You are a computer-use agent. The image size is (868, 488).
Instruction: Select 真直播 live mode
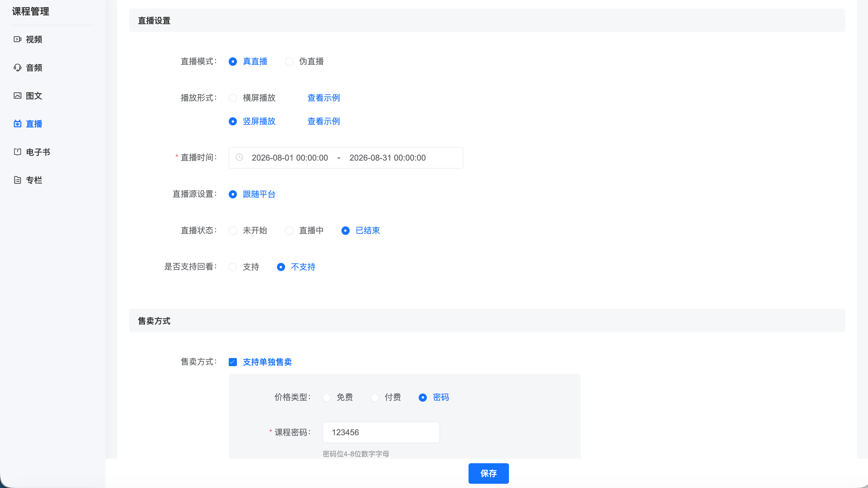pos(248,61)
